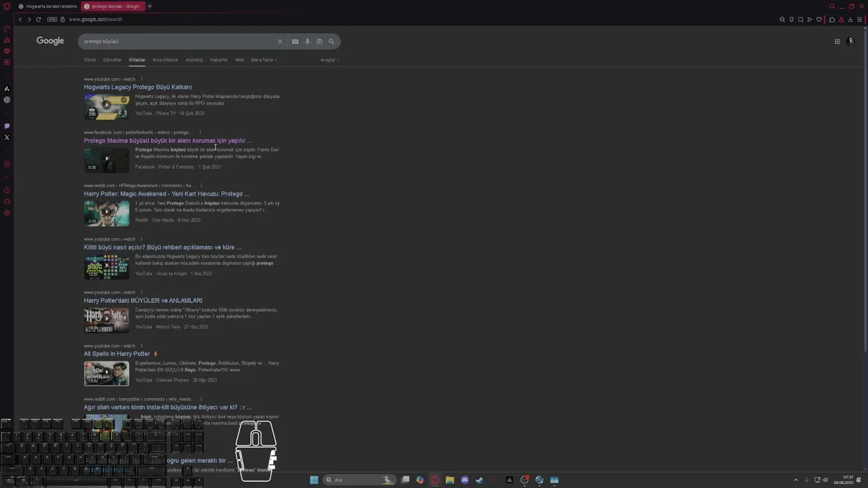Play the Protego Maxima video thumbnail
This screenshot has width=868, height=488.
coord(106,159)
